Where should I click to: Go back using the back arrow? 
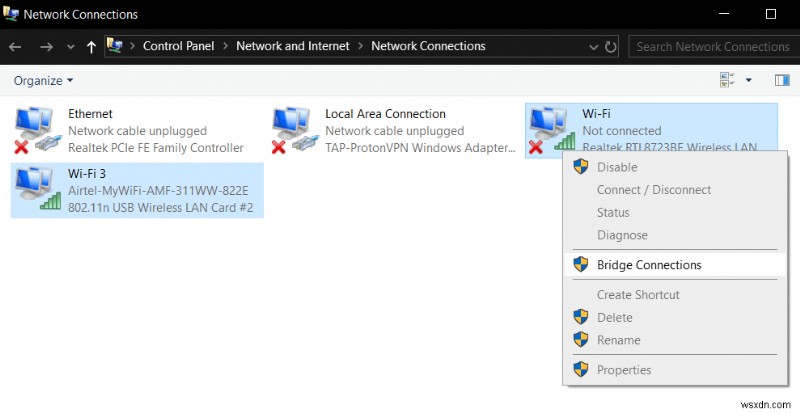click(x=16, y=46)
